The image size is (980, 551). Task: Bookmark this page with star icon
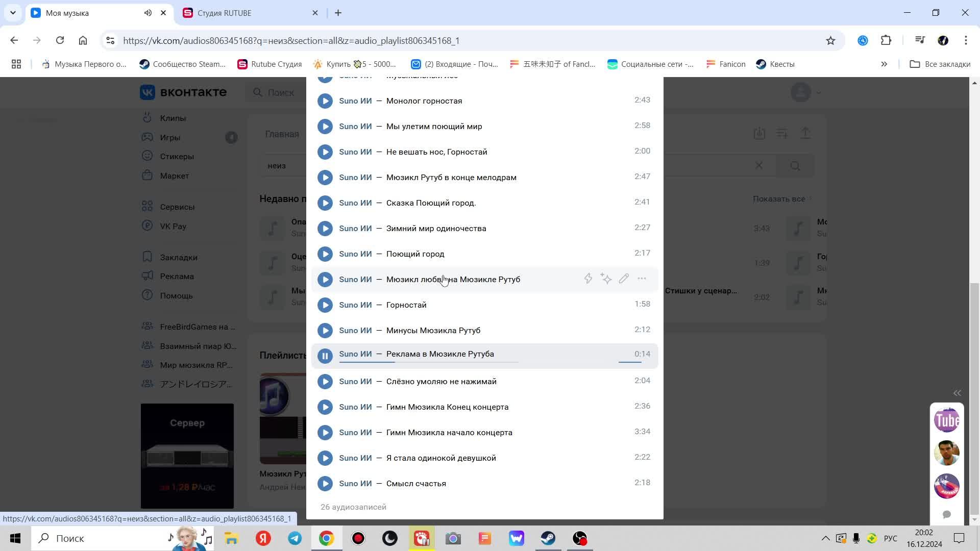830,40
